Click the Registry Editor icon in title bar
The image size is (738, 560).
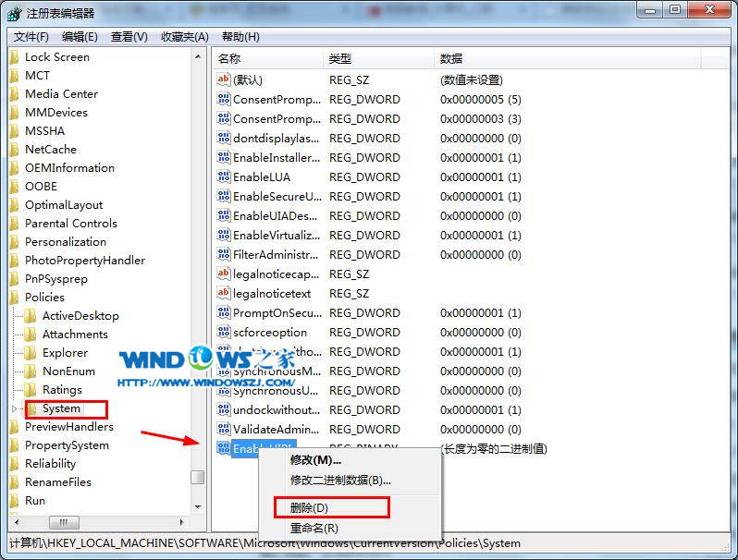15,13
